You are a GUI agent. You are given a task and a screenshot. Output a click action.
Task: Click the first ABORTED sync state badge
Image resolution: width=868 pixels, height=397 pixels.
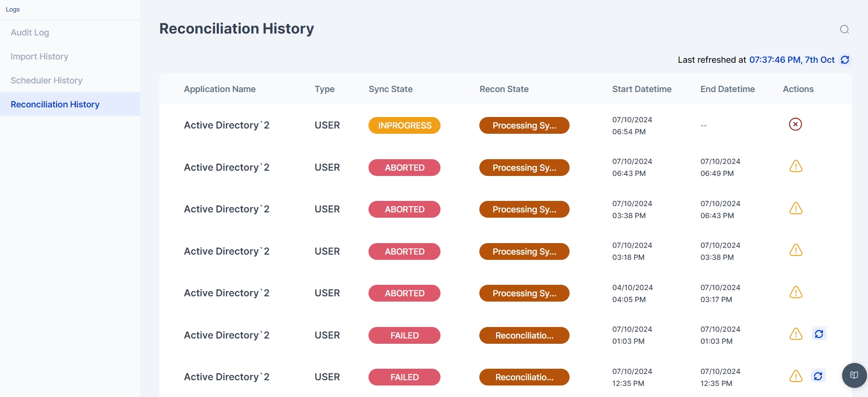404,168
